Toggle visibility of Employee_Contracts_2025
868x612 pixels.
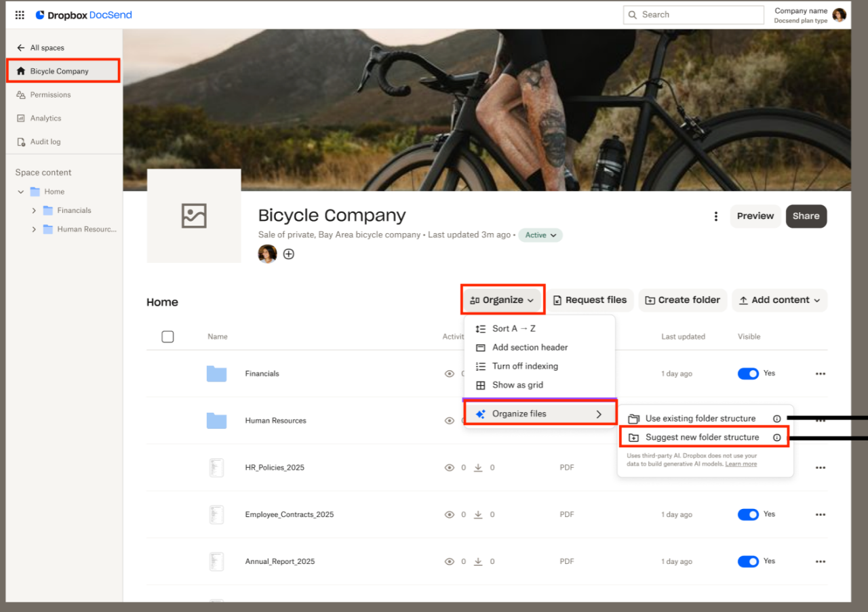[748, 514]
